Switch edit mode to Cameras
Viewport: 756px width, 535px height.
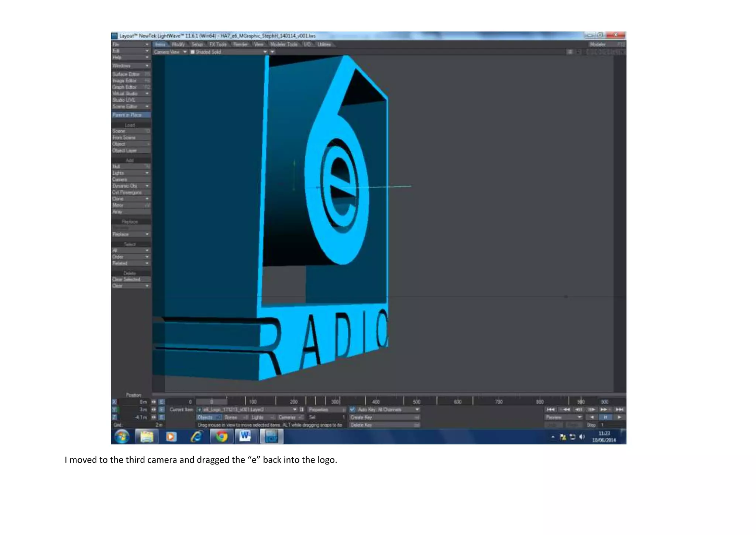pos(290,417)
